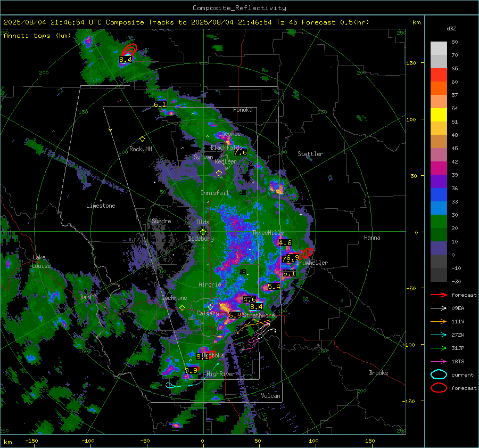Click the RedDeer city label
The width and height of the screenshot is (479, 448).
226,161
